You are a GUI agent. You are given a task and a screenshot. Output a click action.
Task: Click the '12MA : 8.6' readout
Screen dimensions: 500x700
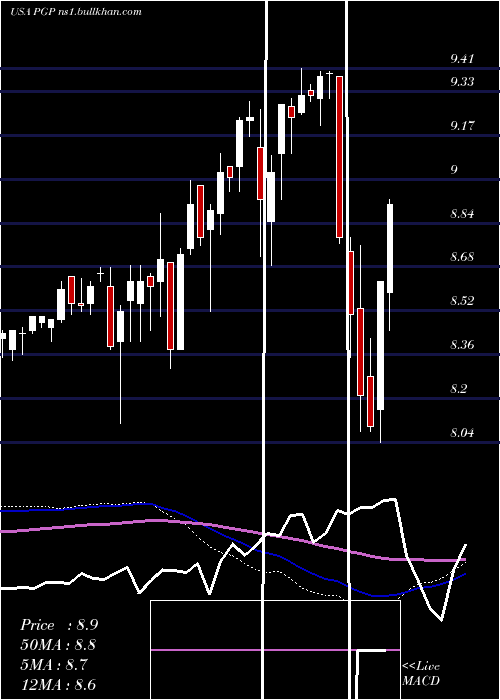click(x=58, y=685)
